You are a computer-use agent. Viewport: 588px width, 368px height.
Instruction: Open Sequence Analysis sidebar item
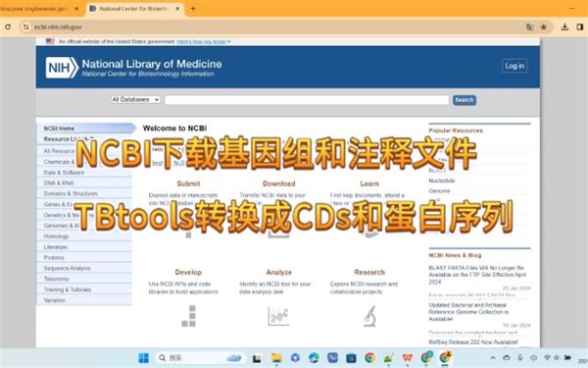point(67,268)
